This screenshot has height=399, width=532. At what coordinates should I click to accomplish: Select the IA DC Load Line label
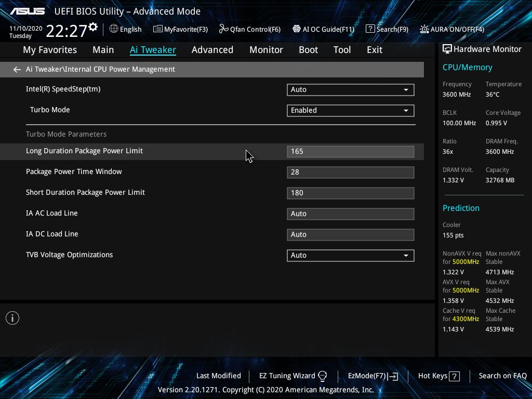pyautogui.click(x=52, y=234)
